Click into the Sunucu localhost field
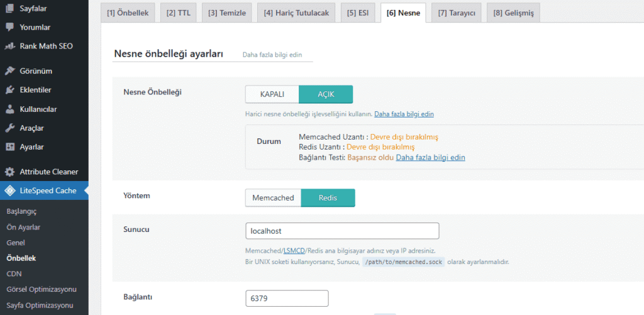Screen dimensions: 644x315 pos(341,231)
